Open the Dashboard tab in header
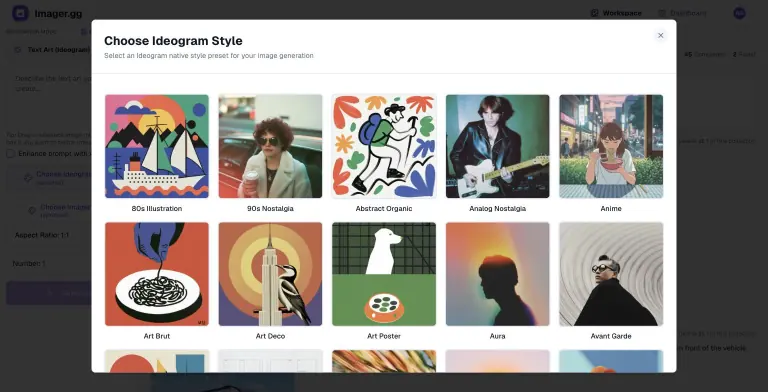 coord(682,13)
